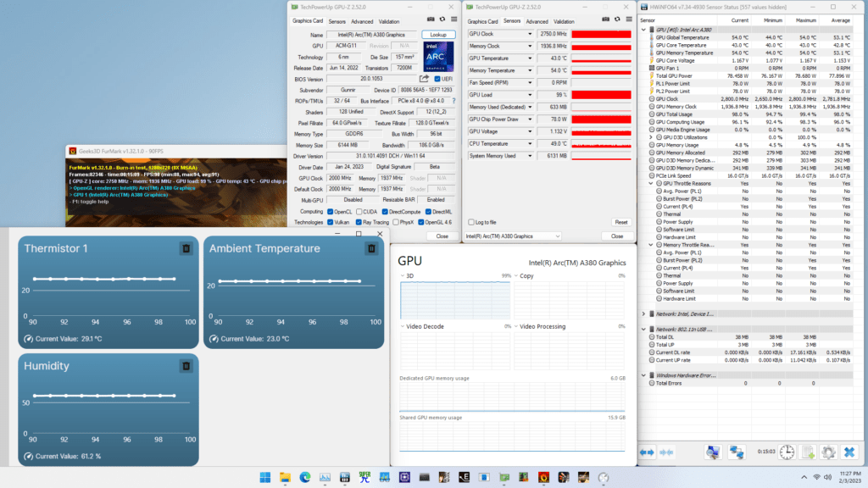Toggle the DirectCompute checkbox
The image size is (868, 488).
[x=385, y=211]
